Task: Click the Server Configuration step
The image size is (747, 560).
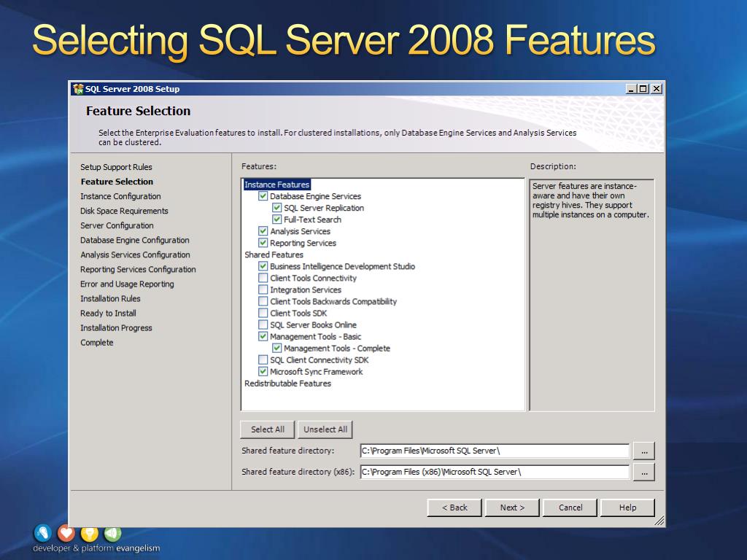Action: 117,225
